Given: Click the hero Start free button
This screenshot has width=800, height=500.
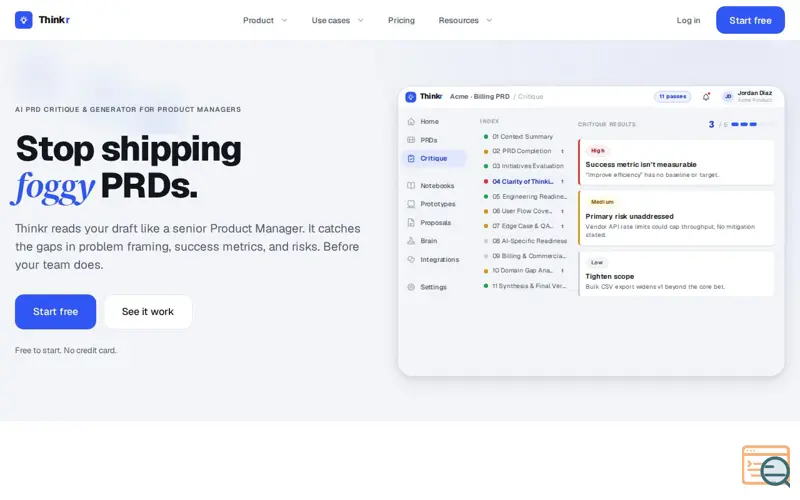Looking at the screenshot, I should click(55, 311).
